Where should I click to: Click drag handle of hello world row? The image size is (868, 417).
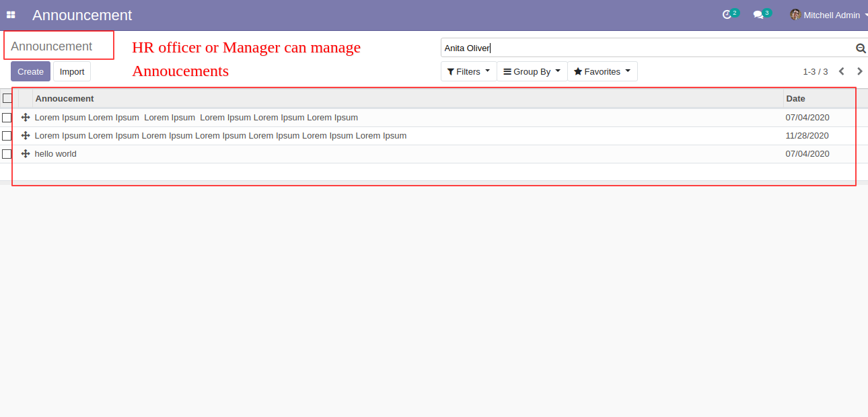[x=26, y=154]
